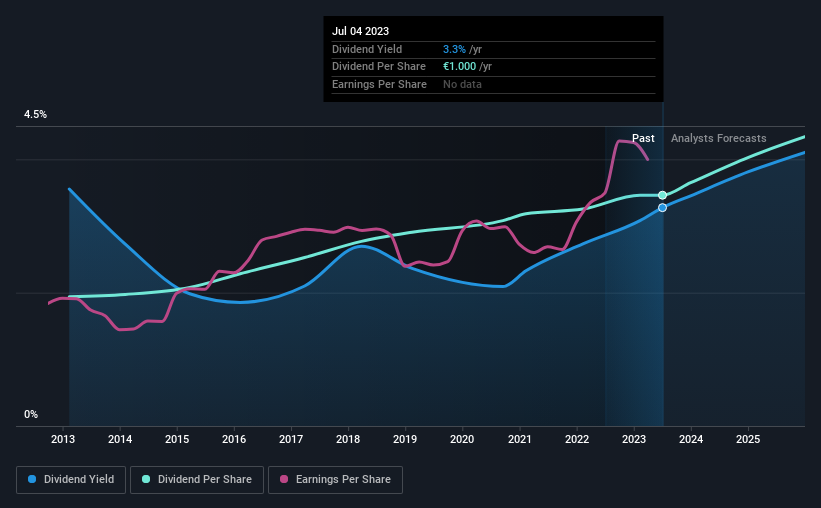Toggle the Dividend Per Share legend button
This screenshot has width=821, height=508.
pos(197,480)
